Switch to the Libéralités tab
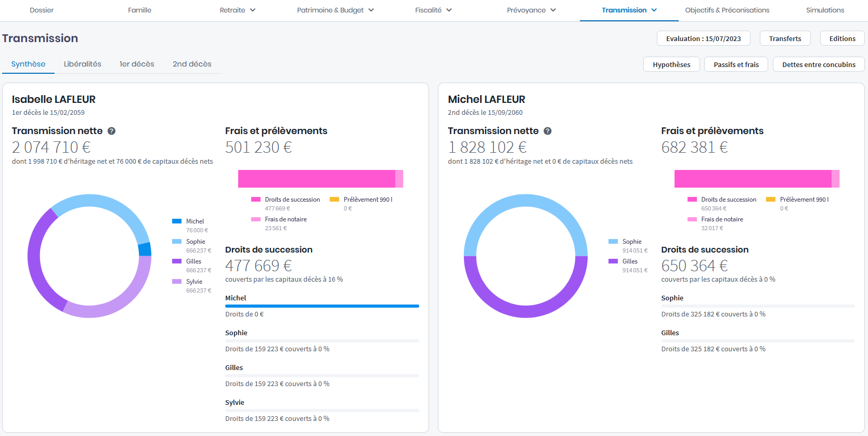 click(x=82, y=64)
